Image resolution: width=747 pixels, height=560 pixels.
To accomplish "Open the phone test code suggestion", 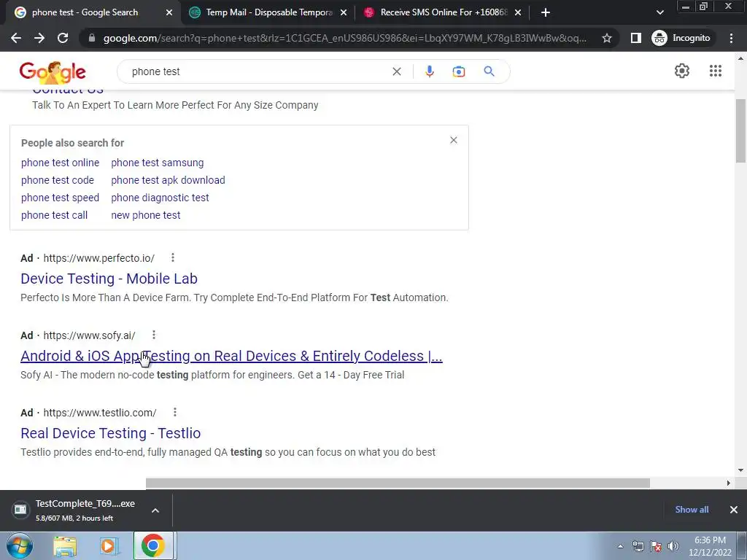I will (x=58, y=180).
